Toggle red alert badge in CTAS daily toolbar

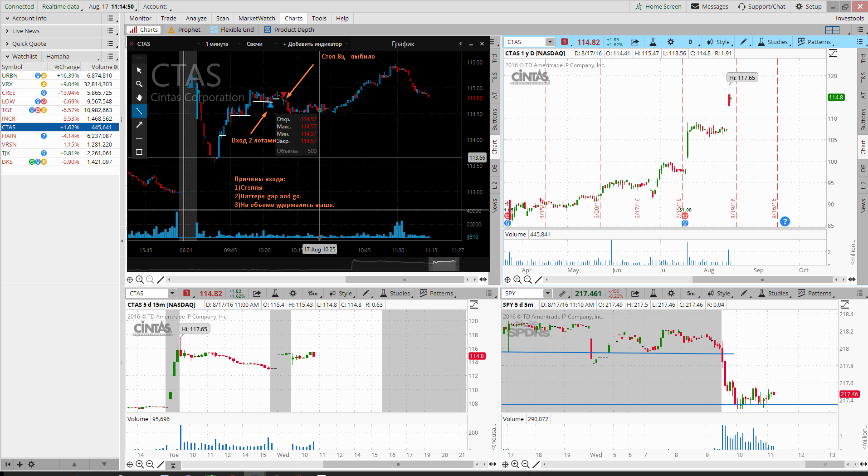565,42
